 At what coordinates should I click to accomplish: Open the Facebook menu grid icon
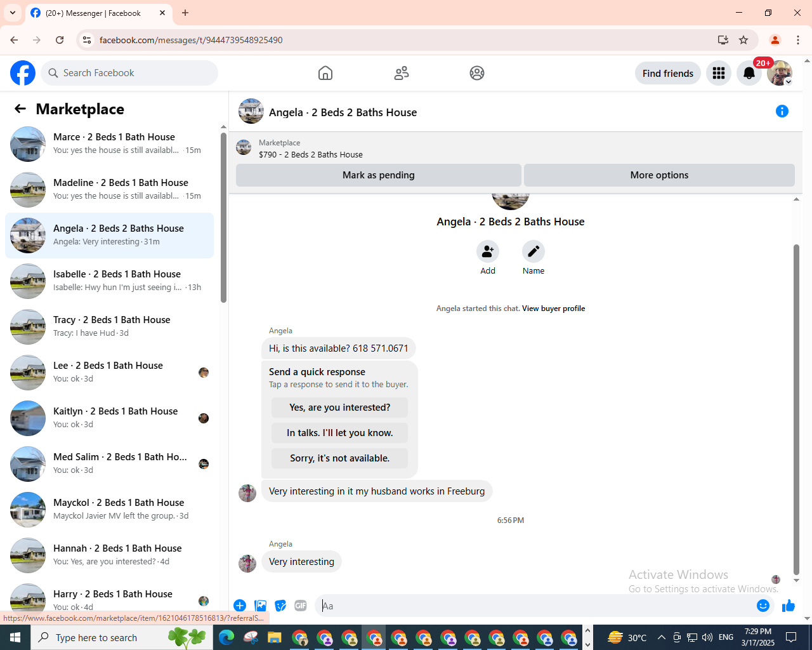tap(719, 73)
